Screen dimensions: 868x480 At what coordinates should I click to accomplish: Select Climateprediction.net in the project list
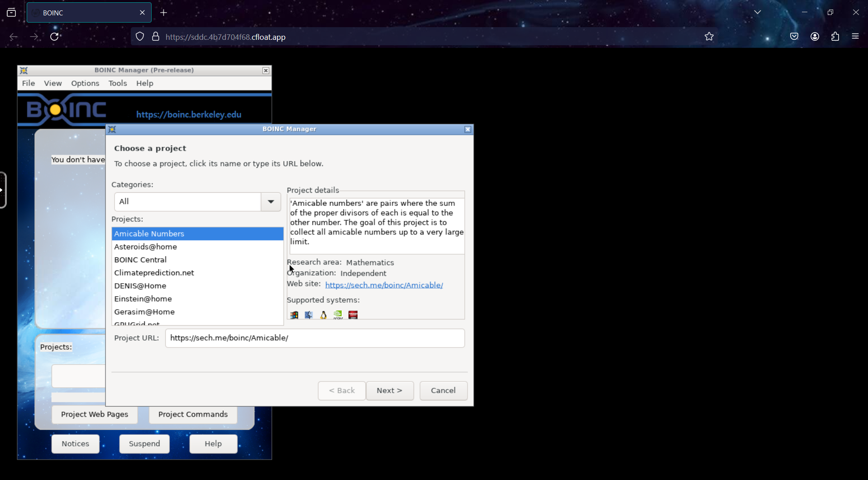point(198,273)
